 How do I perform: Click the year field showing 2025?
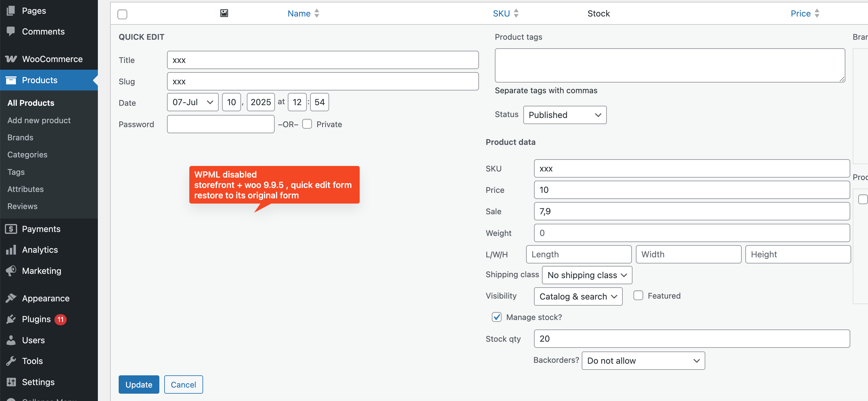click(261, 102)
